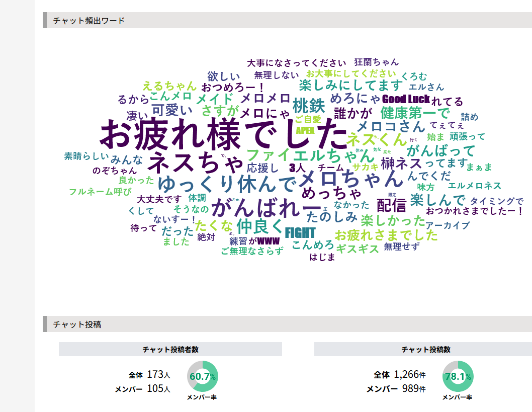Click the word 大事になさってください in cloud
Image resolution: width=532 pixels, height=412 pixels.
296,63
